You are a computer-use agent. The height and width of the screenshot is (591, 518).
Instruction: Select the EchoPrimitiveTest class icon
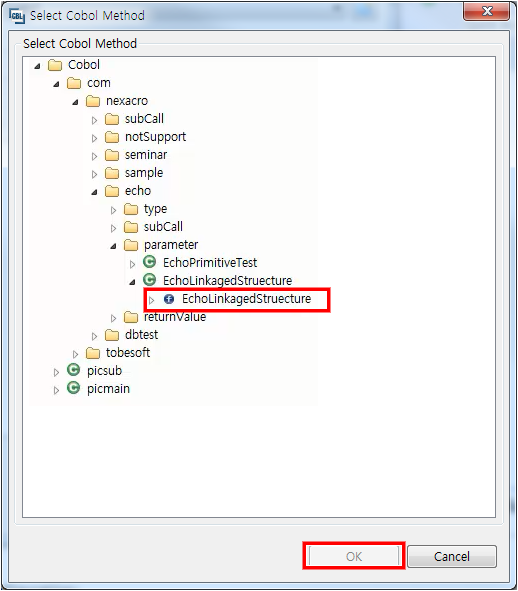click(150, 262)
